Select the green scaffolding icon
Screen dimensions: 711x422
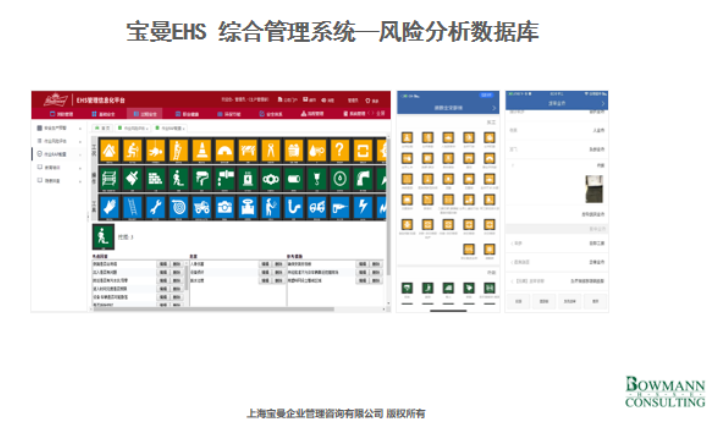[109, 179]
